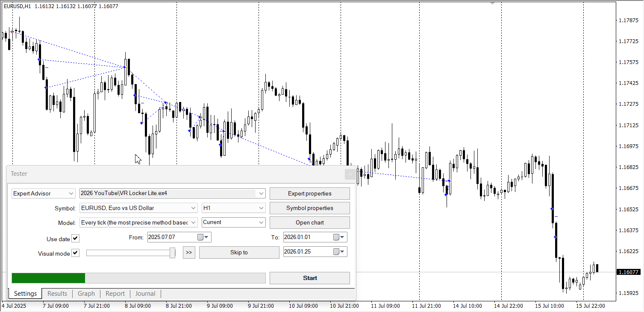The width and height of the screenshot is (644, 312).
Task: Open the Graph tab
Action: pyautogui.click(x=86, y=293)
